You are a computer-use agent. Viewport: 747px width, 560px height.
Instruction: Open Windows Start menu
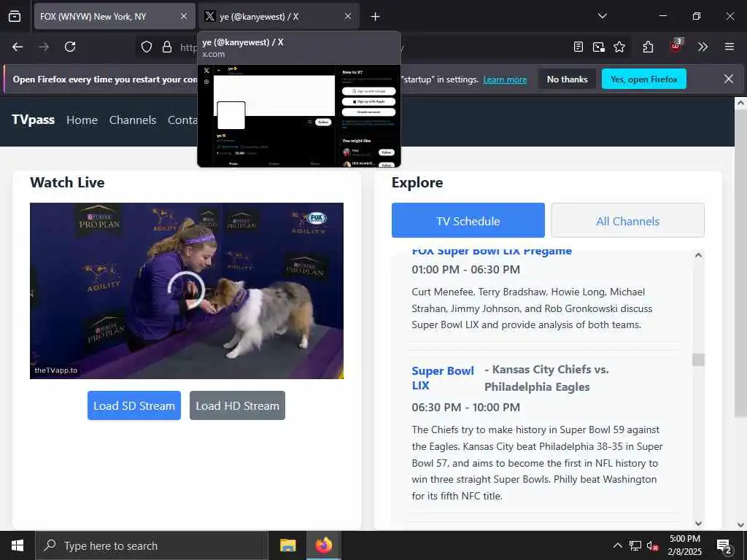click(18, 545)
